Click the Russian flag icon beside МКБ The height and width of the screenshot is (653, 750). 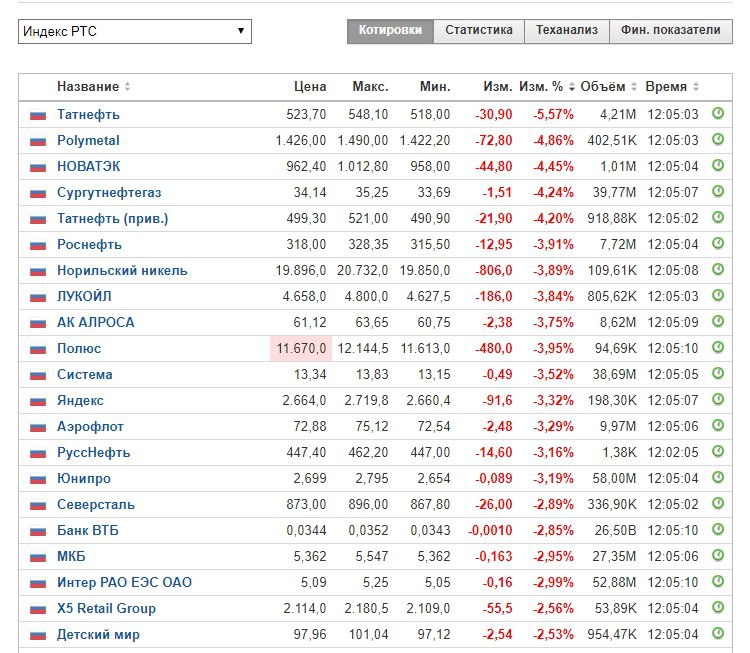[x=38, y=557]
